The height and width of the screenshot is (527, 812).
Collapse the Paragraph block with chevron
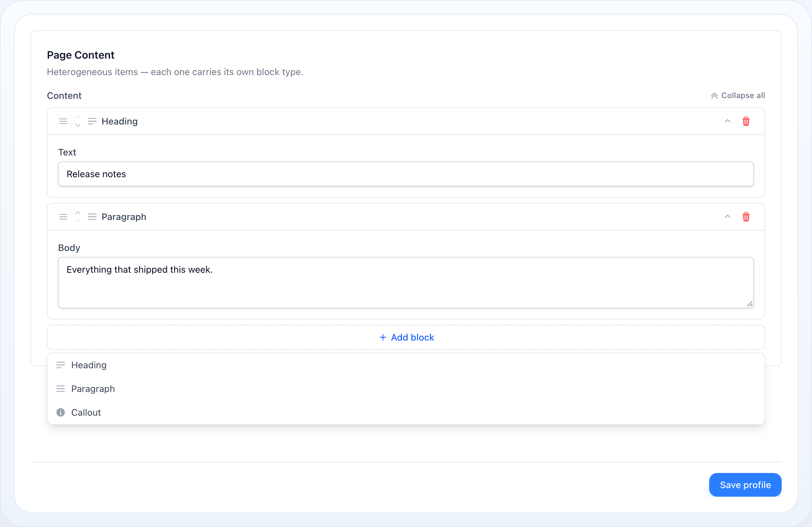click(x=727, y=217)
